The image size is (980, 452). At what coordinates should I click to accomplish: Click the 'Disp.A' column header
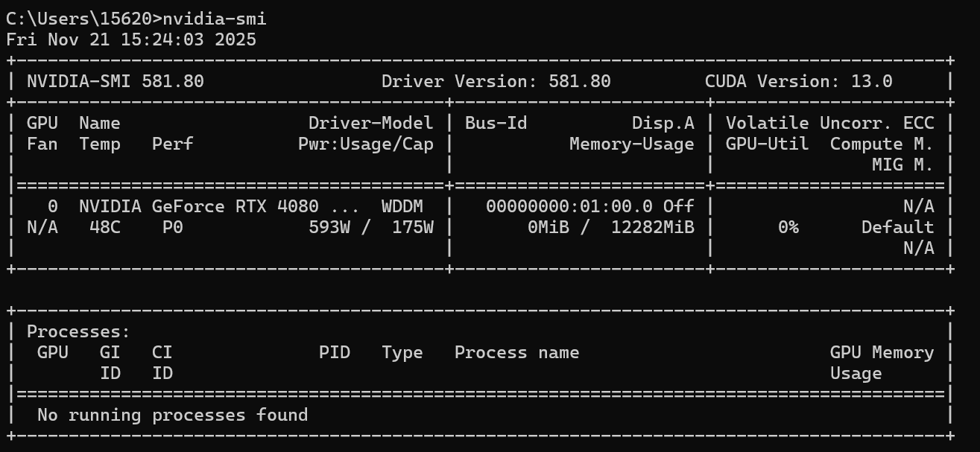pos(663,123)
